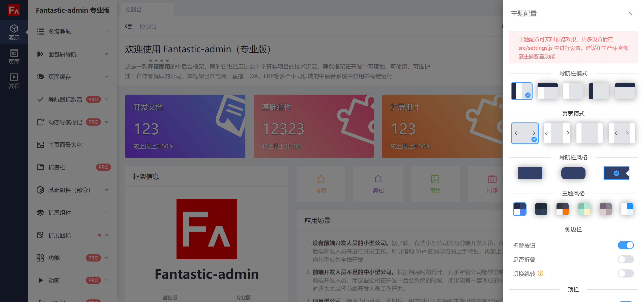
Task: Click the 扩展图标 icon in the menu
Action: [x=40, y=235]
